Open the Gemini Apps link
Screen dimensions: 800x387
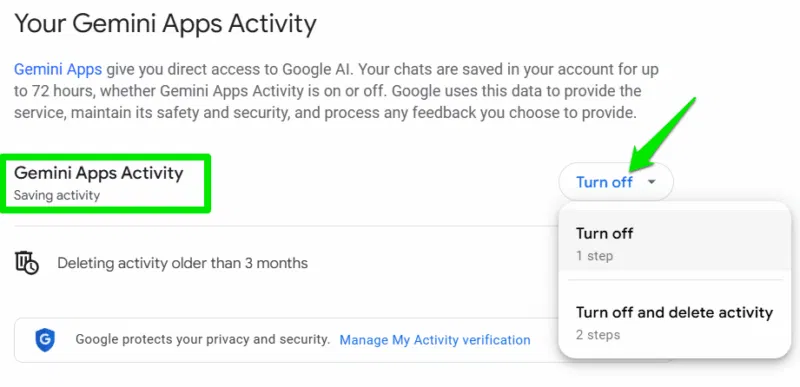[58, 69]
